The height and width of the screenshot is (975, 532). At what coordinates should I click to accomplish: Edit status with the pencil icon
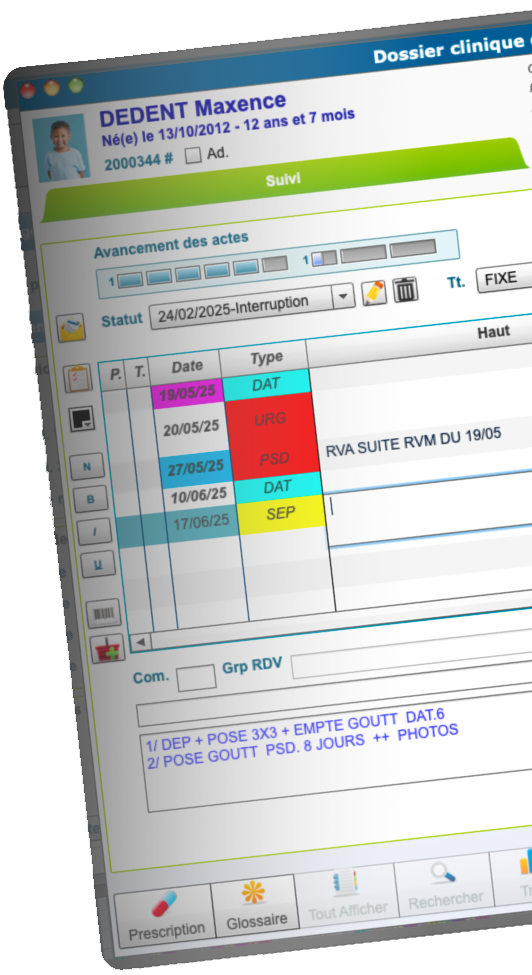[x=374, y=292]
